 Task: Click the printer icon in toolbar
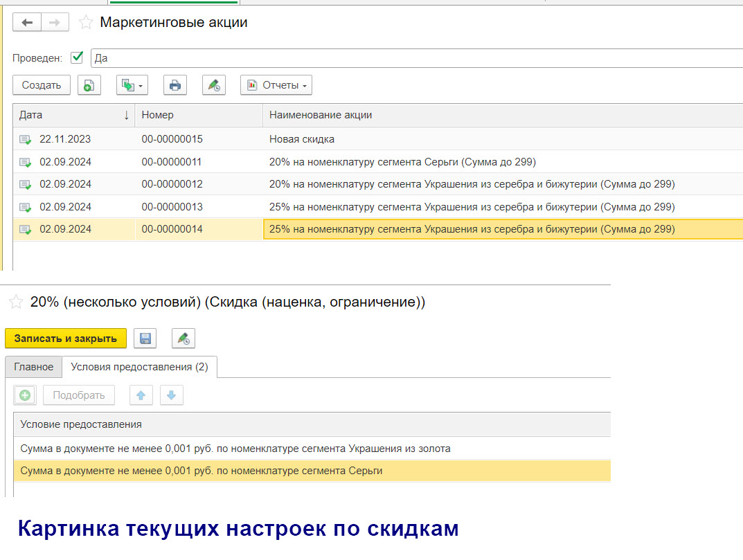(175, 85)
